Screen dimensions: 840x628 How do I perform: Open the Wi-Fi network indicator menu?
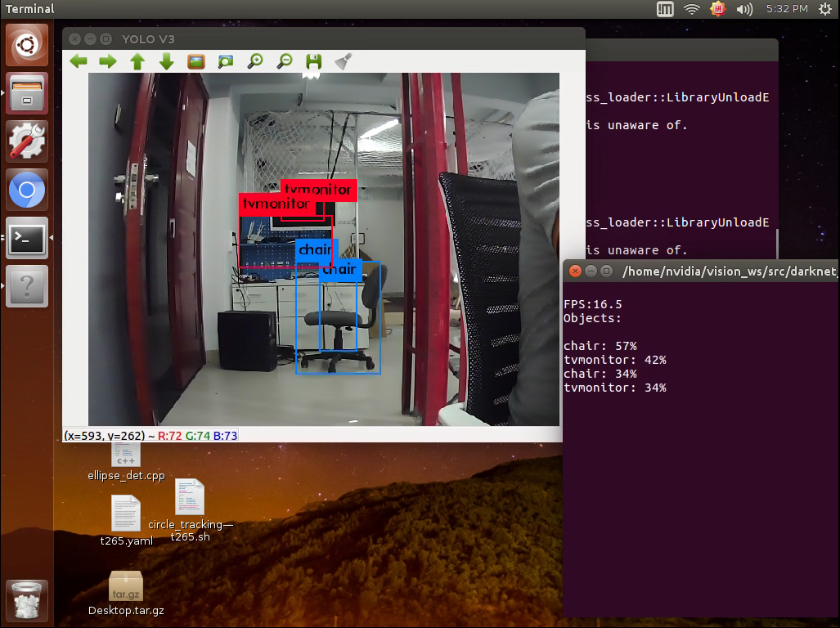click(692, 8)
